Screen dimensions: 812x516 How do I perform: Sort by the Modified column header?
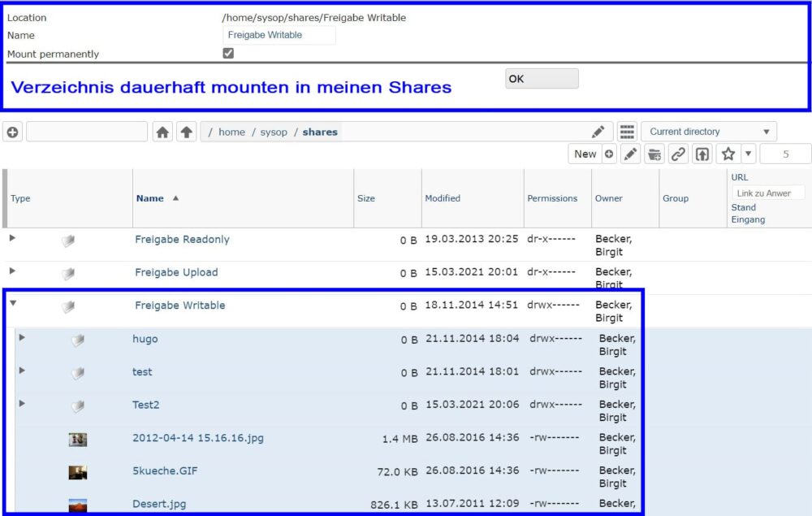pos(443,198)
